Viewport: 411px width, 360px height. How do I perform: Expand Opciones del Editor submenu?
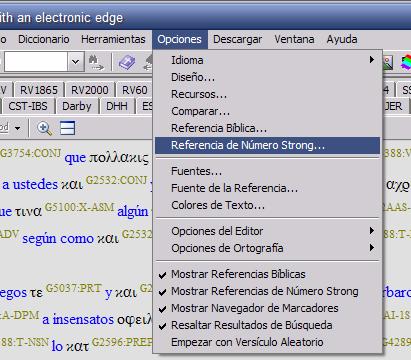(x=267, y=231)
